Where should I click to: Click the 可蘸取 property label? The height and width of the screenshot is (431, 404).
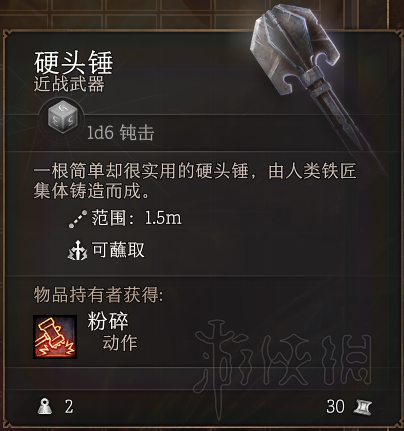pyautogui.click(x=118, y=250)
